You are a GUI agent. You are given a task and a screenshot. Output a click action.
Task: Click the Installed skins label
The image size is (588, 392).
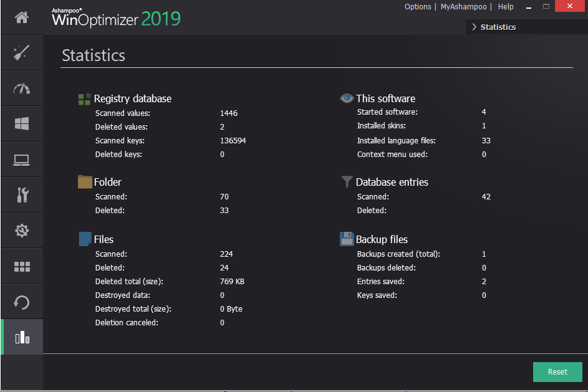click(x=382, y=126)
